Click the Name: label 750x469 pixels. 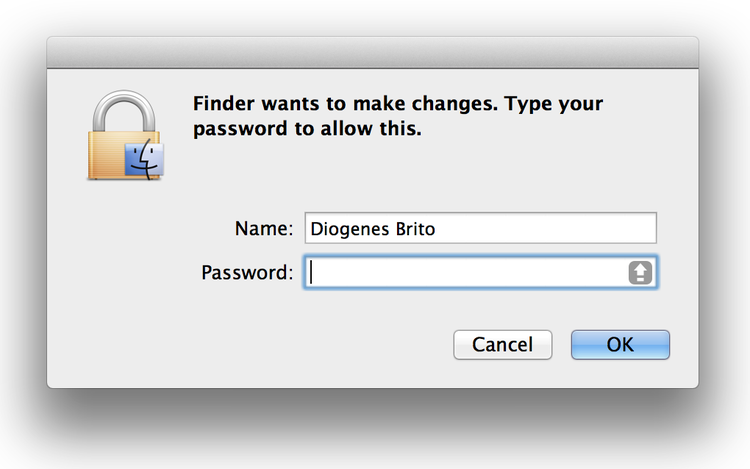coord(264,229)
